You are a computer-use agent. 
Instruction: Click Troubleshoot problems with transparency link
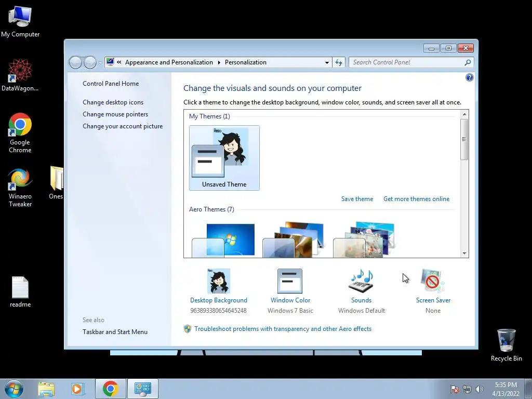pyautogui.click(x=283, y=329)
